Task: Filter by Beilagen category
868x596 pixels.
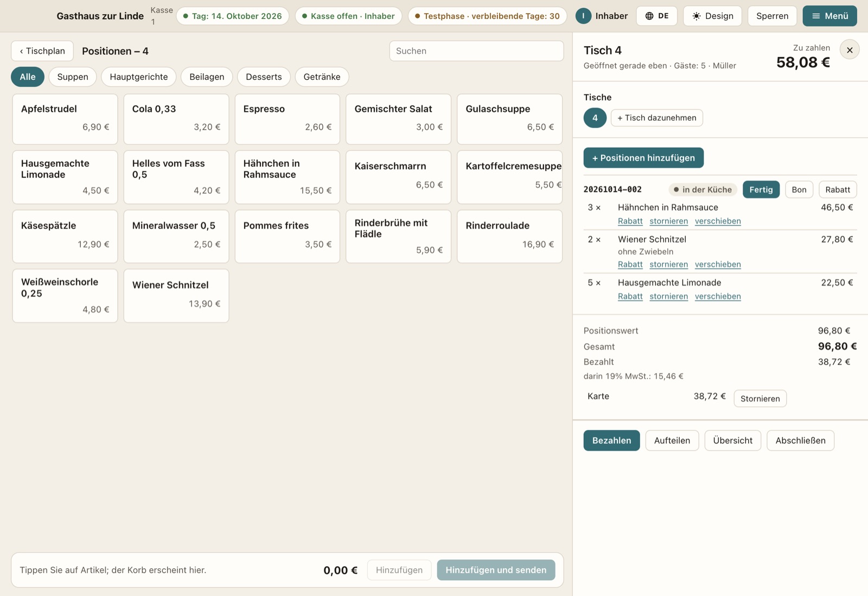Action: (x=207, y=77)
